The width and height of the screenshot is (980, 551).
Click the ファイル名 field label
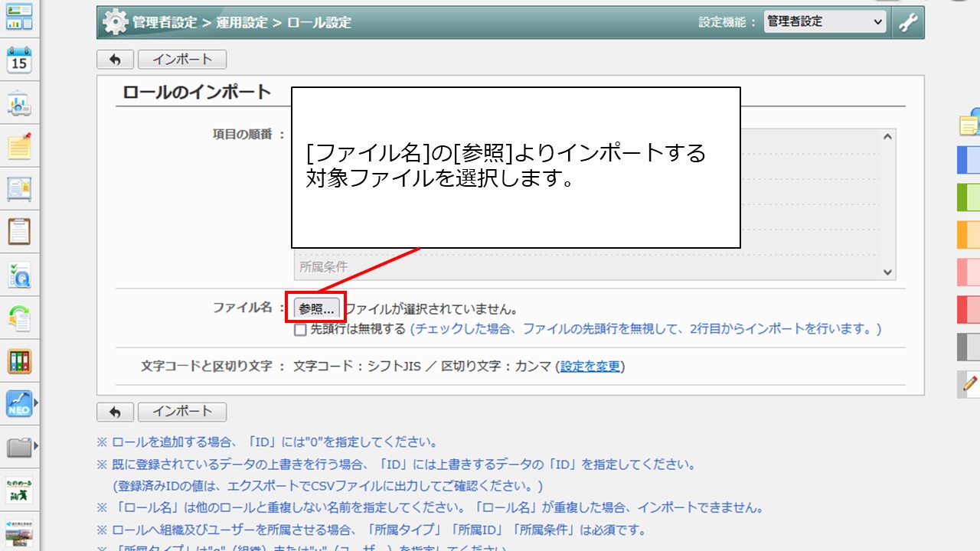coord(243,308)
